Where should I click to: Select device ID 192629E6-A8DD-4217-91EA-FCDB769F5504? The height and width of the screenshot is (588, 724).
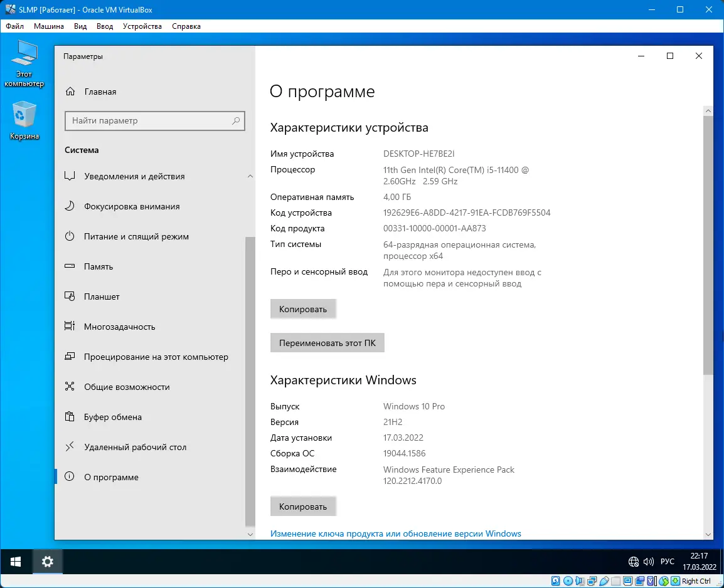(467, 213)
